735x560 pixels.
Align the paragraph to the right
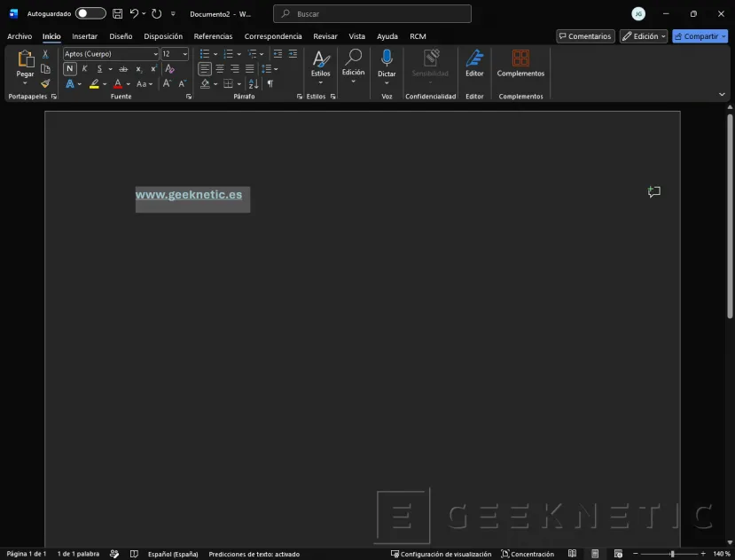point(235,69)
